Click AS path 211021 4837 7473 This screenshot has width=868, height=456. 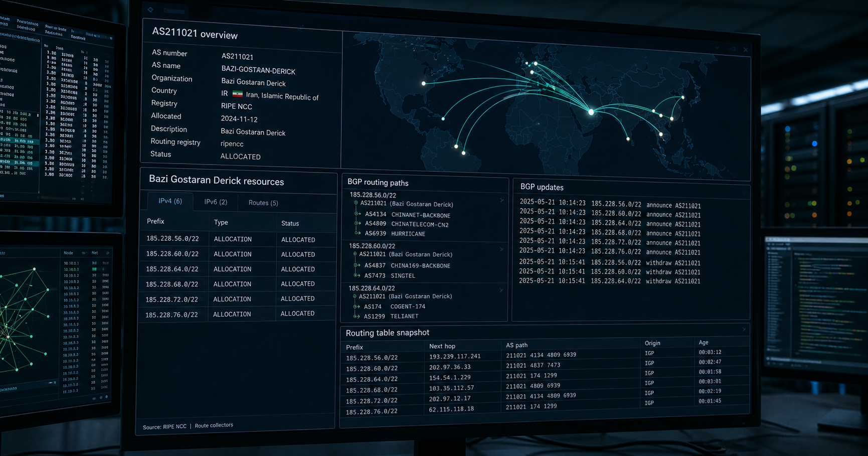[533, 366]
